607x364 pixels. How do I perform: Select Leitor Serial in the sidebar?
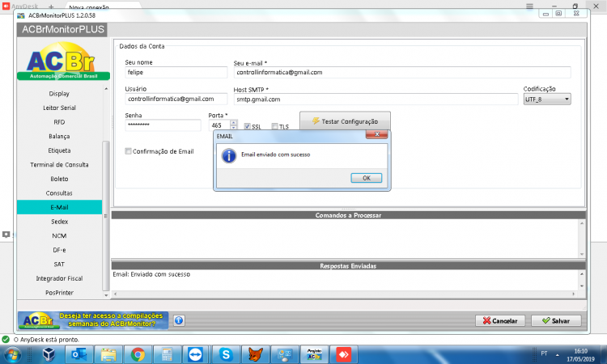click(59, 108)
